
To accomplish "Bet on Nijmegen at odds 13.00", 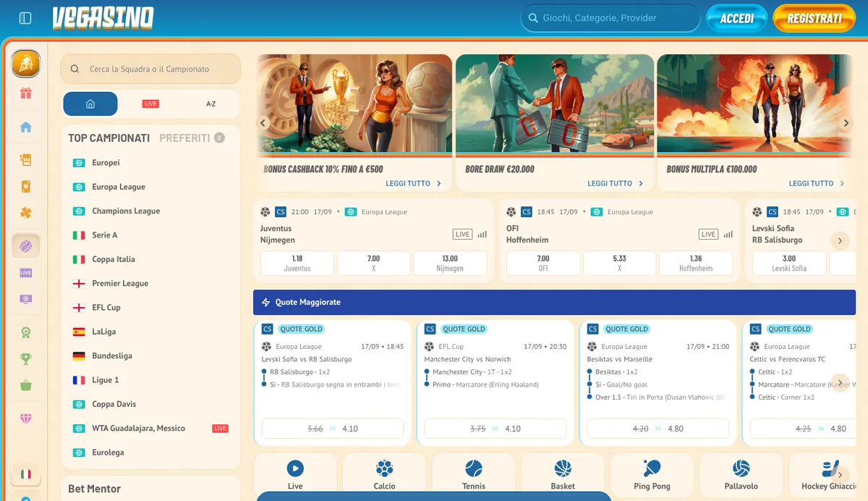I will click(x=450, y=263).
